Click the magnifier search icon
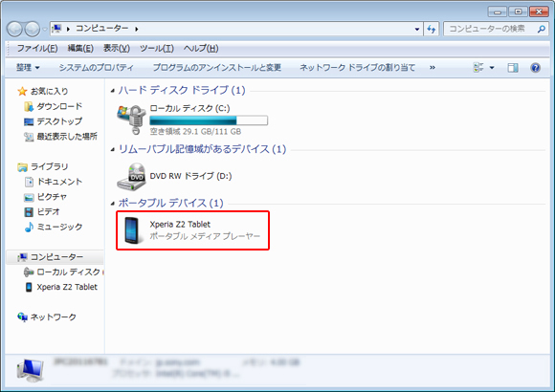Image resolution: width=555 pixels, height=392 pixels. pyautogui.click(x=542, y=29)
